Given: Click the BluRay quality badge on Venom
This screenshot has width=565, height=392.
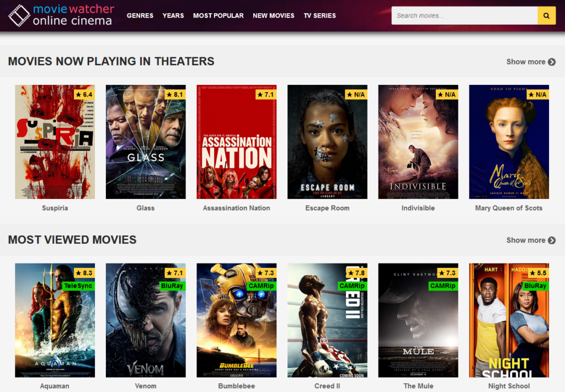Looking at the screenshot, I should 172,286.
